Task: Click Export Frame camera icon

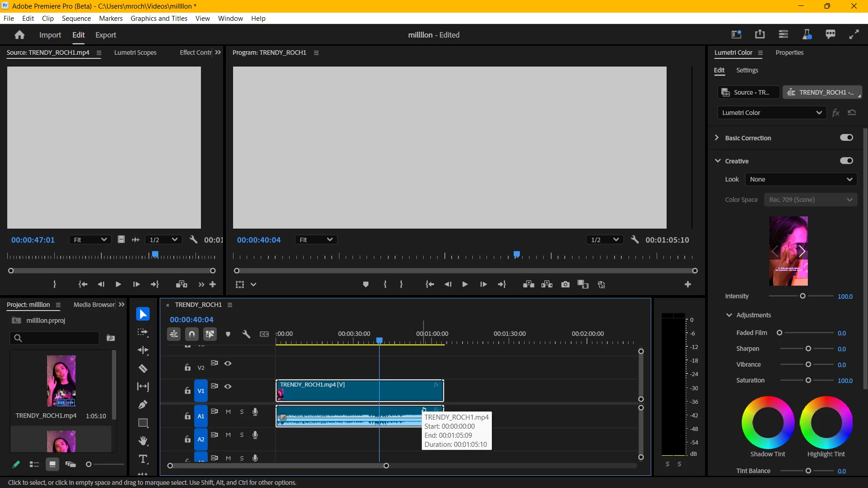Action: click(x=565, y=284)
